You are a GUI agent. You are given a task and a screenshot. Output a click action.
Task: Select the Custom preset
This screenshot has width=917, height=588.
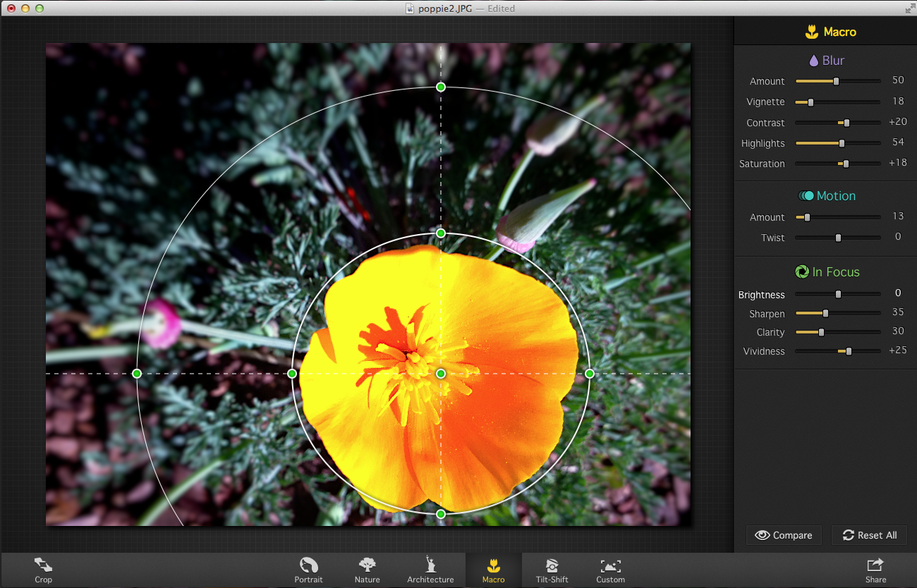(x=610, y=570)
